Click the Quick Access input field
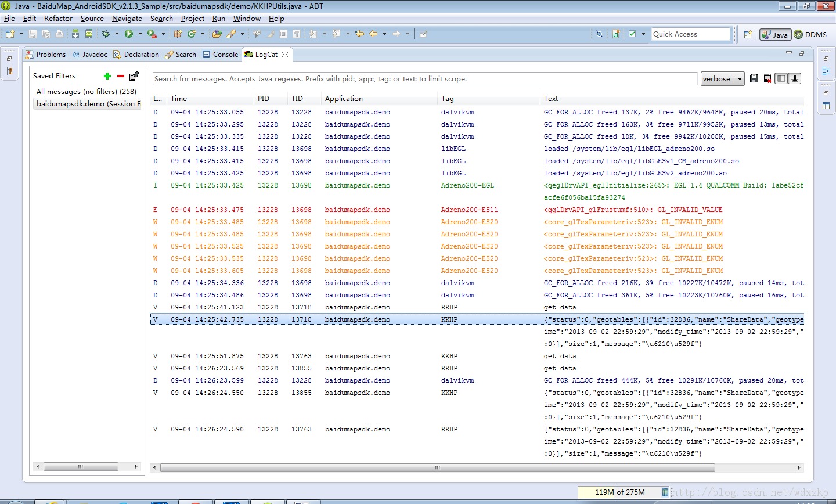 (x=691, y=34)
